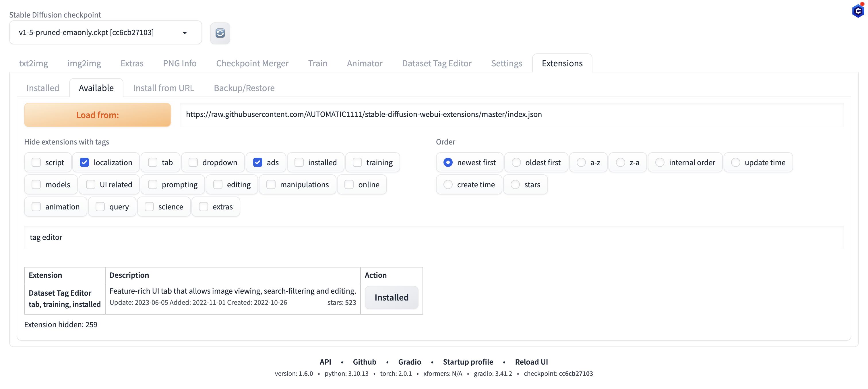Select the oldest first order option

[x=516, y=162]
